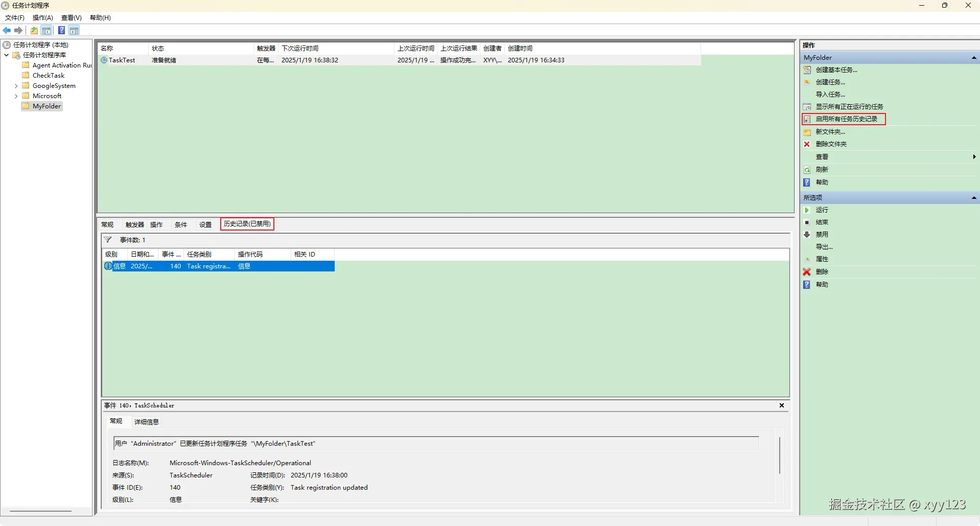The width and height of the screenshot is (980, 526).
Task: Click the 启用所有任务历史记录 icon
Action: pyautogui.click(x=807, y=119)
